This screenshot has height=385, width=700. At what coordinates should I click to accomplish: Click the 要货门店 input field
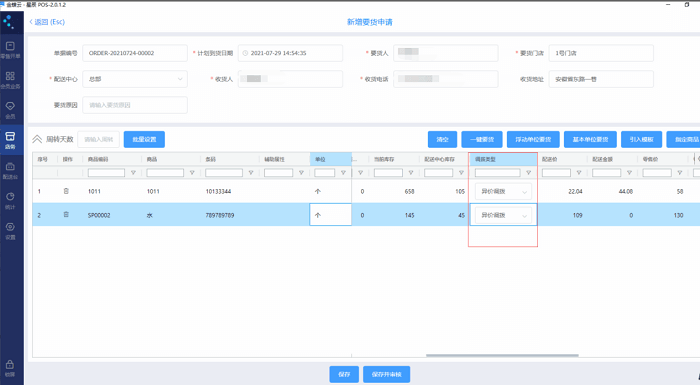(x=601, y=53)
